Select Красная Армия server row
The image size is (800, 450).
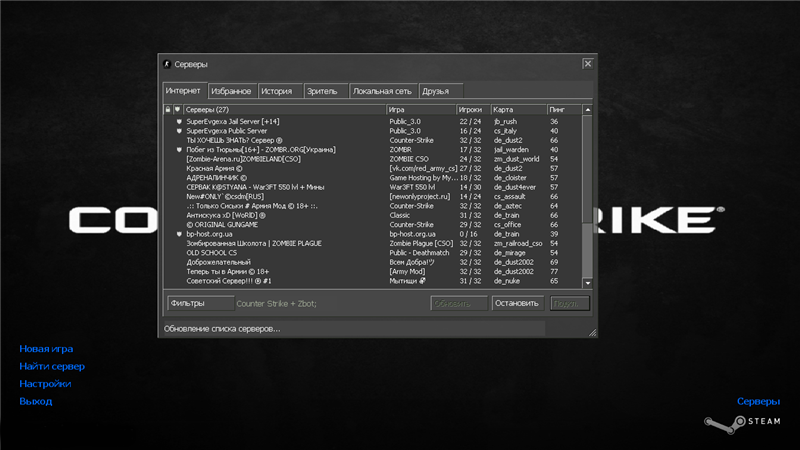coord(373,168)
